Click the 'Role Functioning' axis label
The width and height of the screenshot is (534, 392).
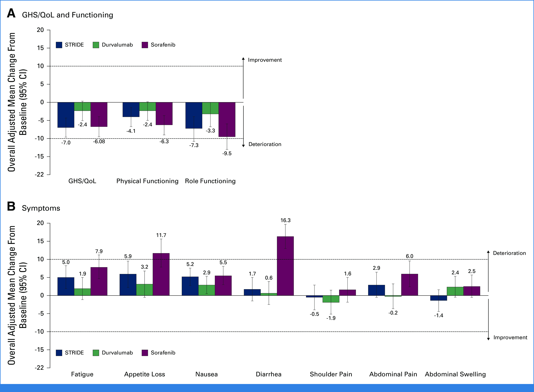[x=210, y=181]
